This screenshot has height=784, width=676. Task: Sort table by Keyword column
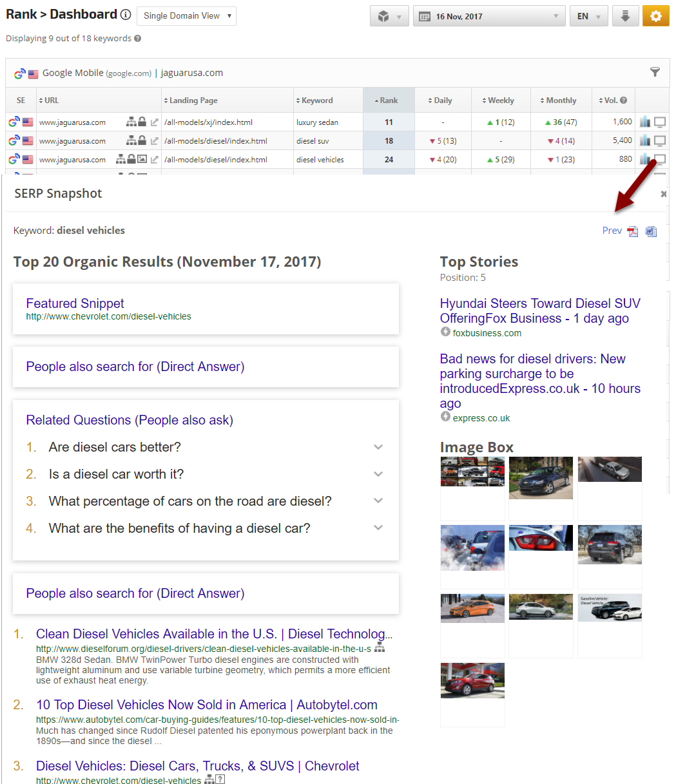314,100
